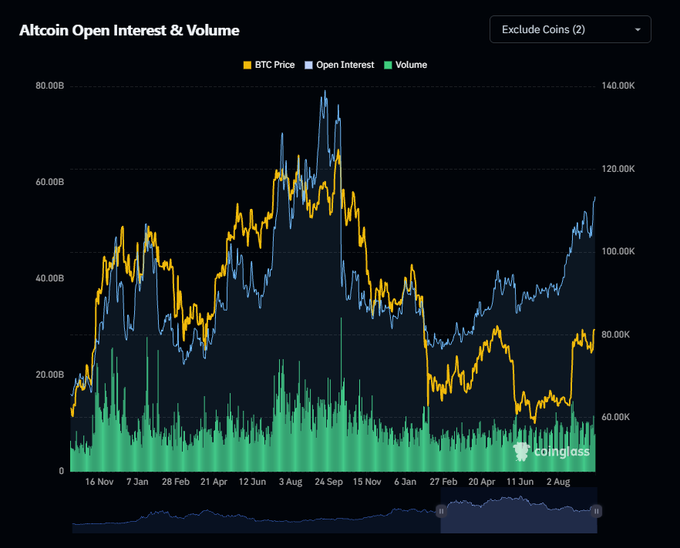Click the 60.00K right axis label

pos(615,417)
